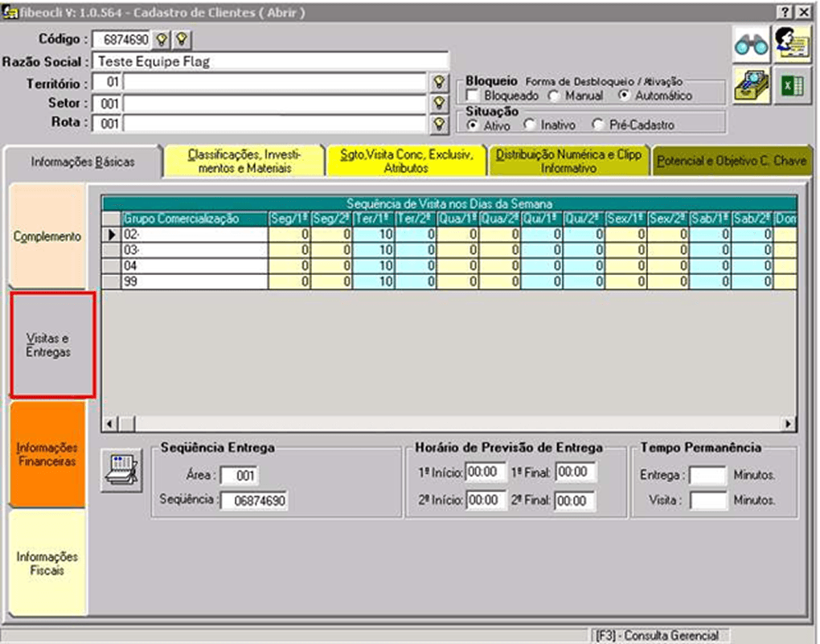Viewport: 820px width, 644px height.
Task: Click the Área input field
Action: point(240,475)
